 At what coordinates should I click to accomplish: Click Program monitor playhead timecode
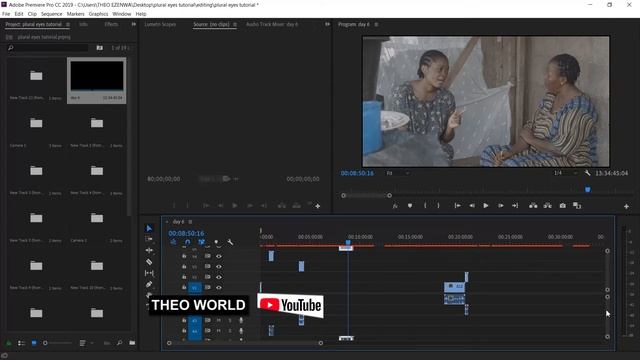point(357,173)
